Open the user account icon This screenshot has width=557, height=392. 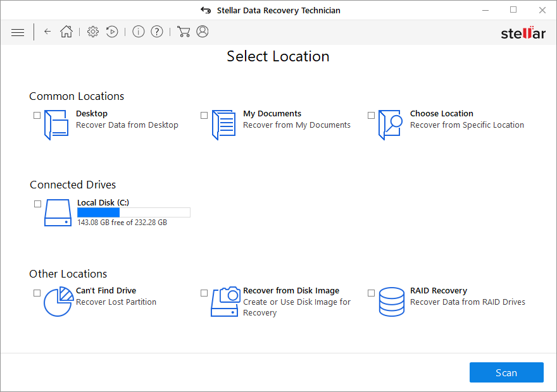tap(203, 32)
